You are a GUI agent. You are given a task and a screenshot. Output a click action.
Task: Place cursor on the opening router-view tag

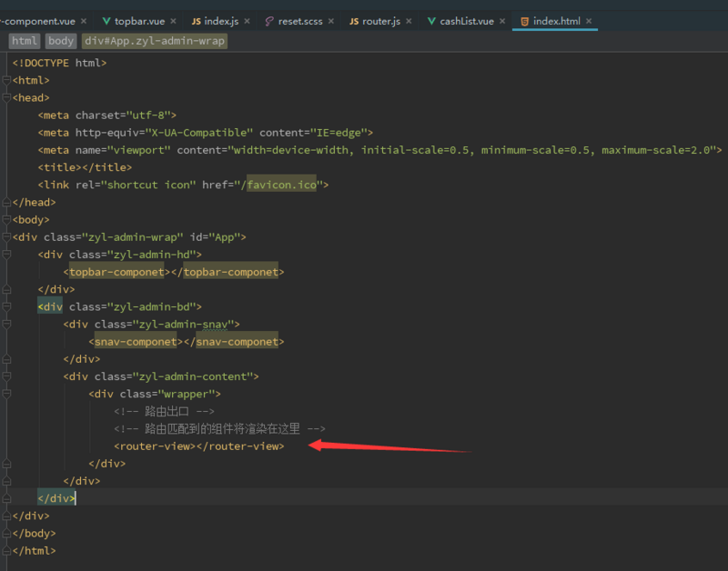153,446
